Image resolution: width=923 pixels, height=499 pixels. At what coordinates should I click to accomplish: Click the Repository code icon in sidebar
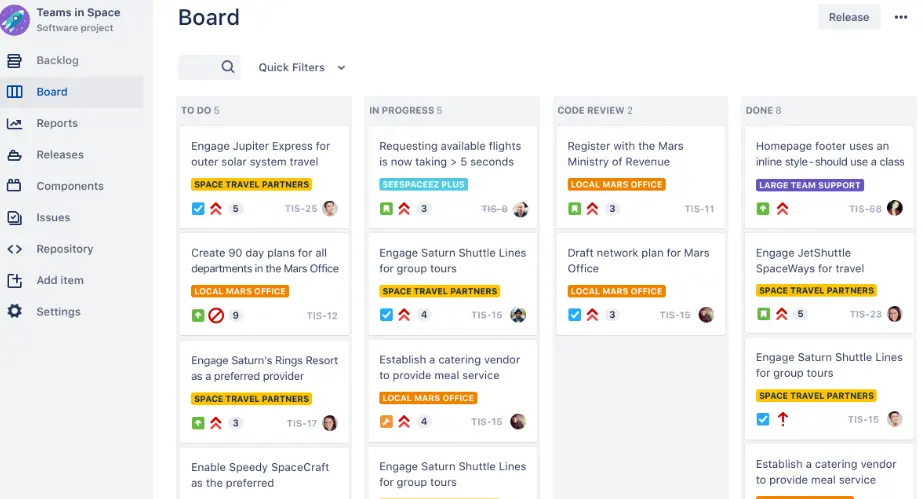tap(14, 249)
